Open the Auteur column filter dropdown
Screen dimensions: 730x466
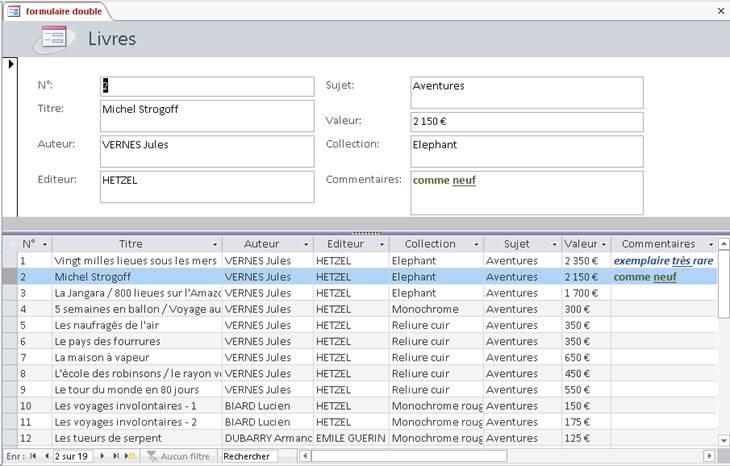306,244
